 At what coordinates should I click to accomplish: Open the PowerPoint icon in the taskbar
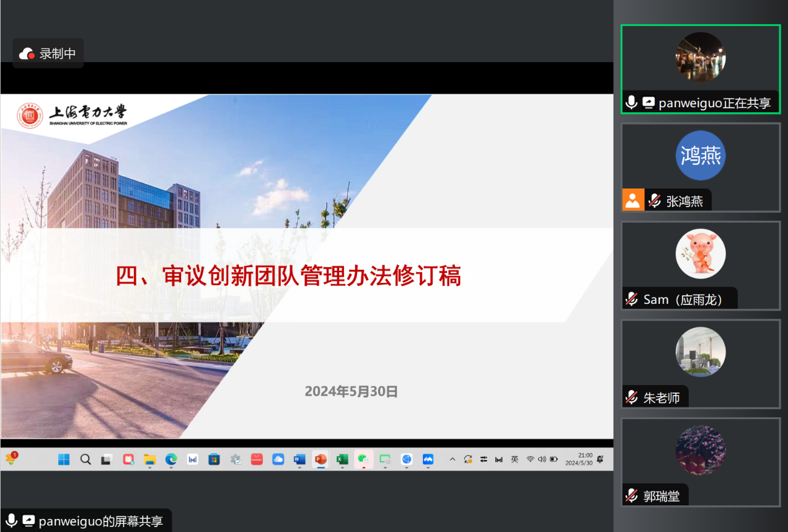click(321, 459)
